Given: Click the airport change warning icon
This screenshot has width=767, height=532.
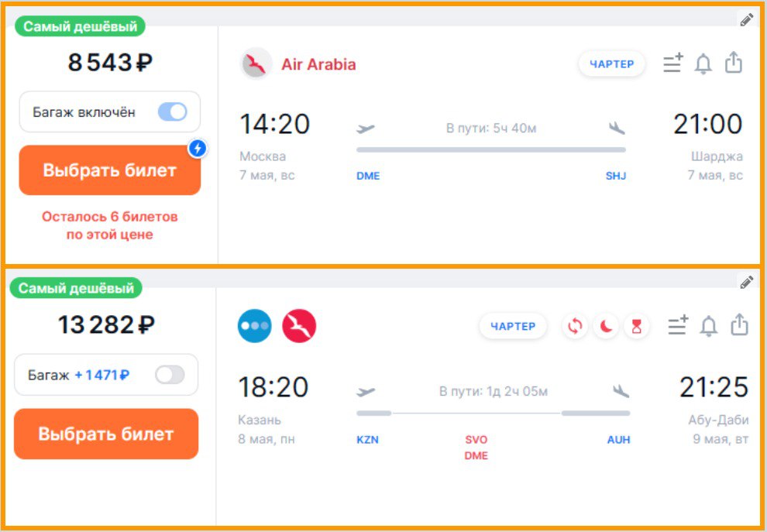Looking at the screenshot, I should pos(575,326).
